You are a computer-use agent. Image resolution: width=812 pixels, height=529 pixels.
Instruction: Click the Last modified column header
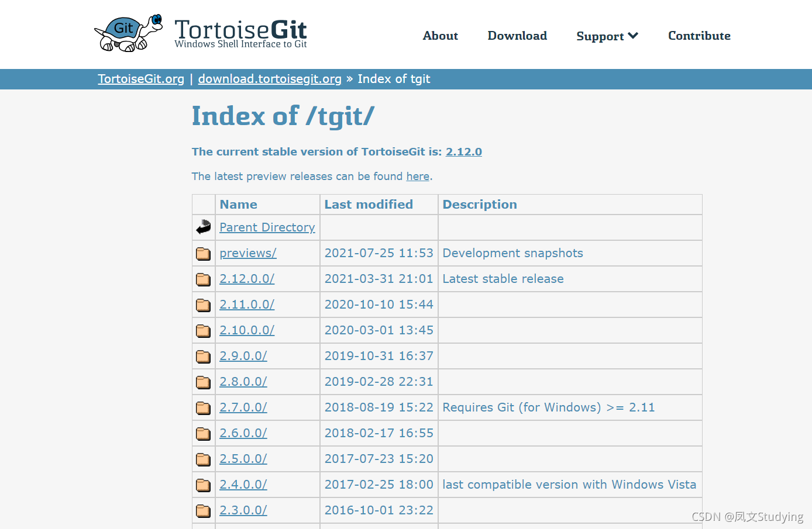(369, 204)
